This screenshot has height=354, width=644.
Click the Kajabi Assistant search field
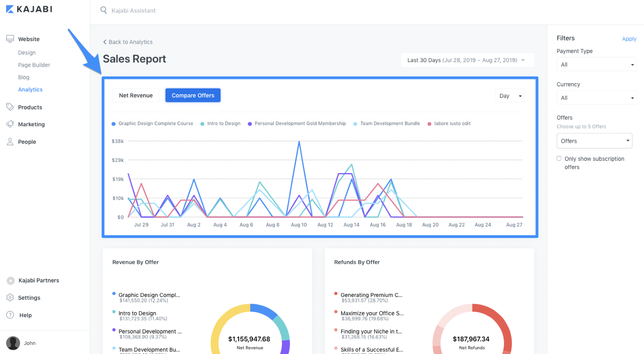coord(133,11)
